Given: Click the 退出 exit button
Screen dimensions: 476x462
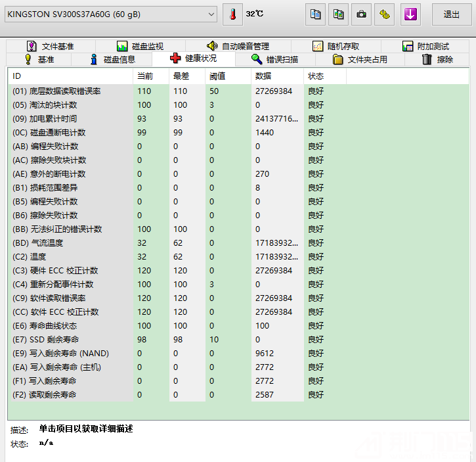Looking at the screenshot, I should pos(452,14).
